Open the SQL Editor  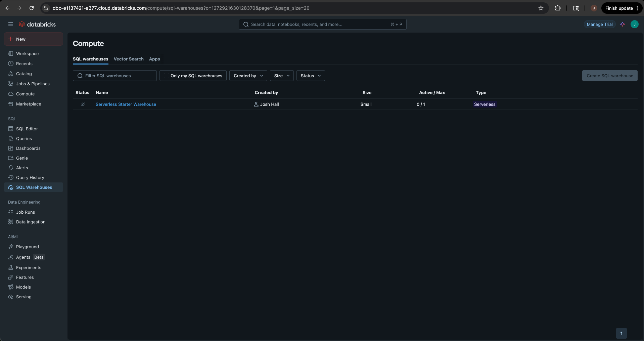click(x=34, y=129)
